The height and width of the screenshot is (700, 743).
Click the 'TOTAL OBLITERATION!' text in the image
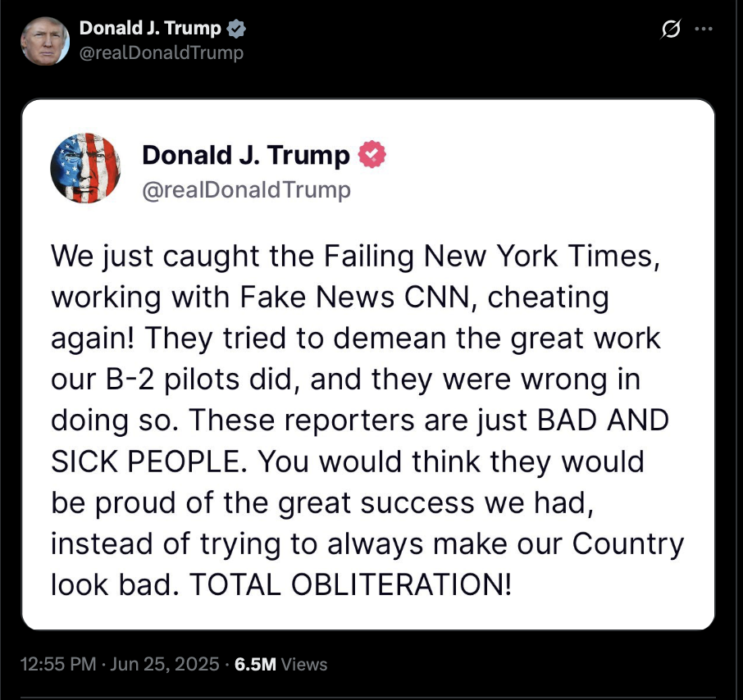click(351, 584)
